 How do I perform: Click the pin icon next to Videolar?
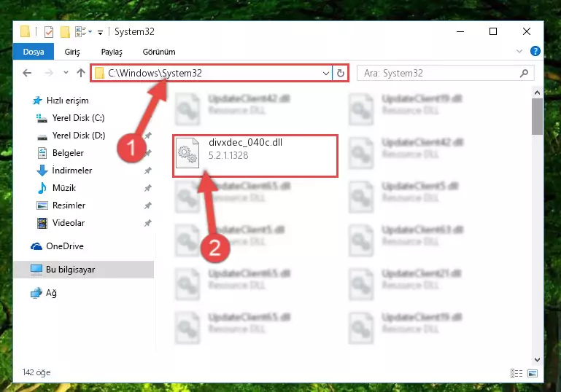click(x=148, y=223)
